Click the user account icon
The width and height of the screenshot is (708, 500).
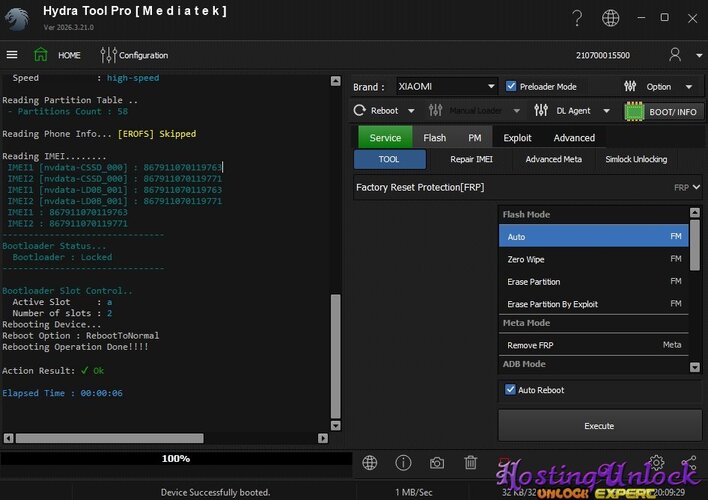coord(676,55)
